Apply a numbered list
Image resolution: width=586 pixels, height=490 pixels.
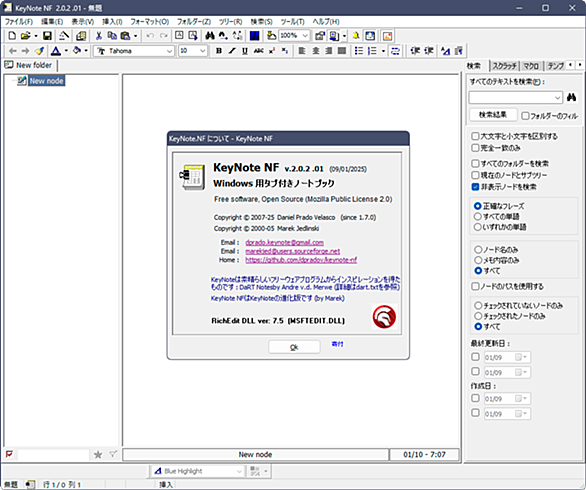coord(372,51)
